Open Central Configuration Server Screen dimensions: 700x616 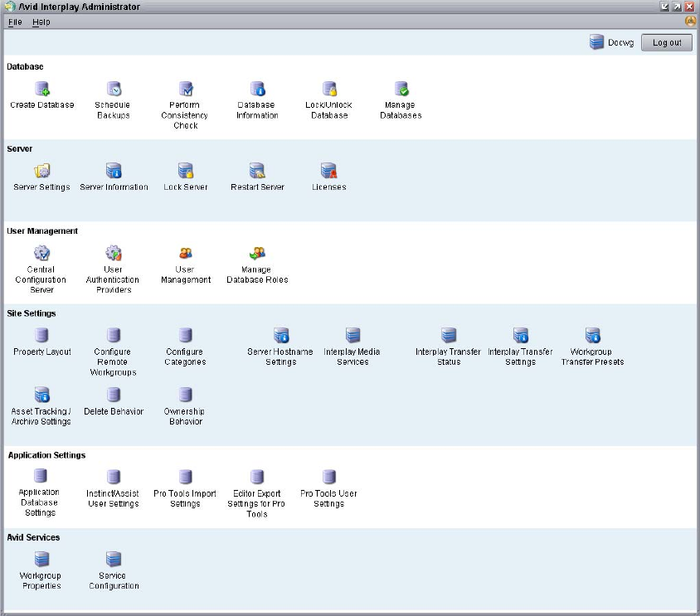click(42, 253)
